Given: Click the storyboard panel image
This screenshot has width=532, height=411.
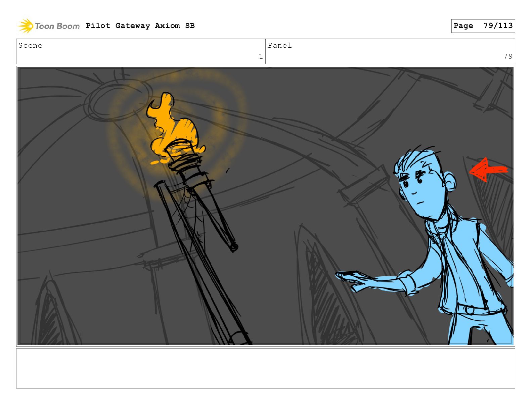Looking at the screenshot, I should (x=265, y=206).
